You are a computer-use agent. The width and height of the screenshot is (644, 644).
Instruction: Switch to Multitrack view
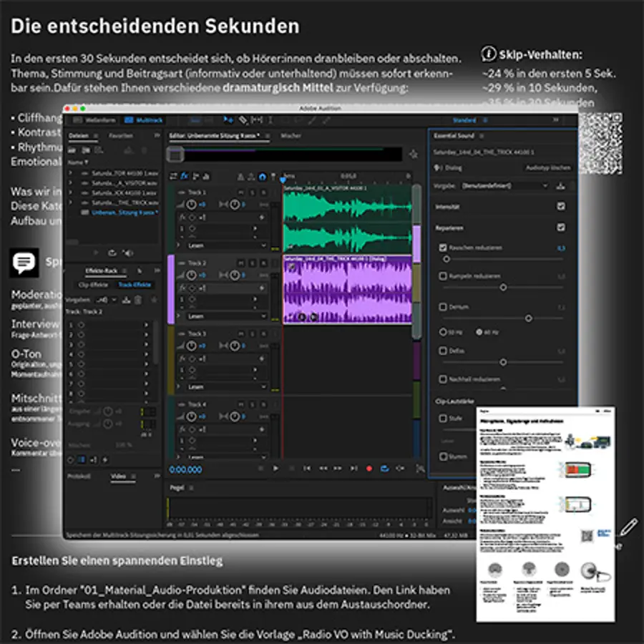click(x=144, y=120)
